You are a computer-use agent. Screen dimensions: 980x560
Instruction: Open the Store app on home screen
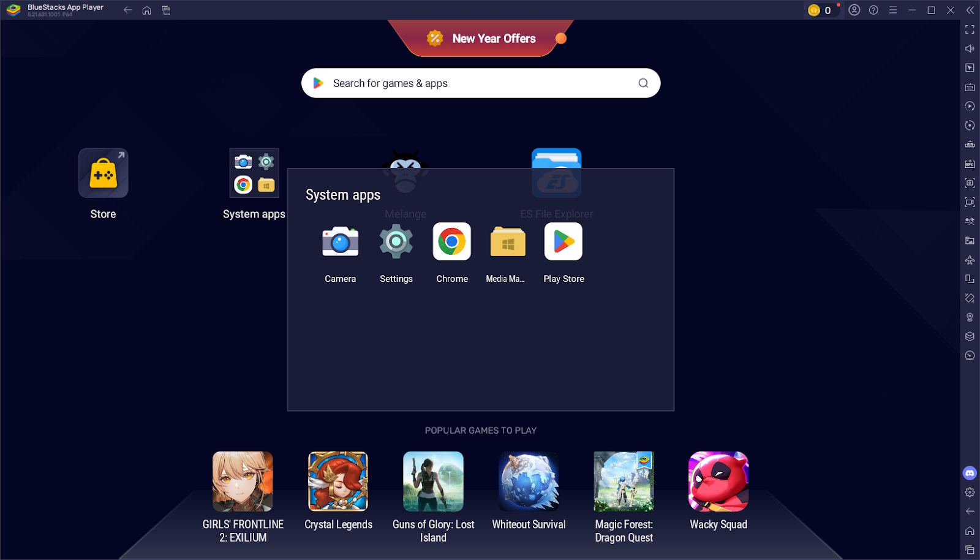tap(104, 173)
